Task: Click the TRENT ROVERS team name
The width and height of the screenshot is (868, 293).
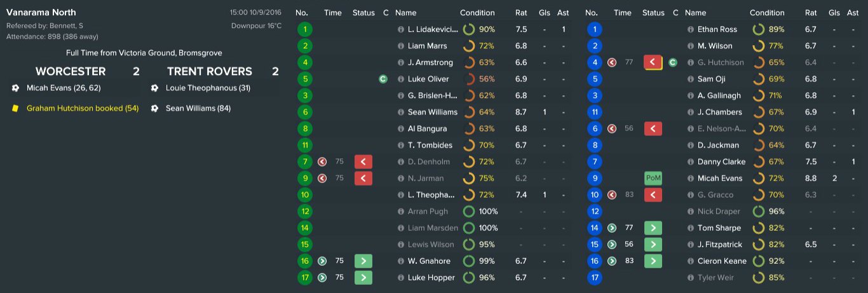Action: pos(210,71)
